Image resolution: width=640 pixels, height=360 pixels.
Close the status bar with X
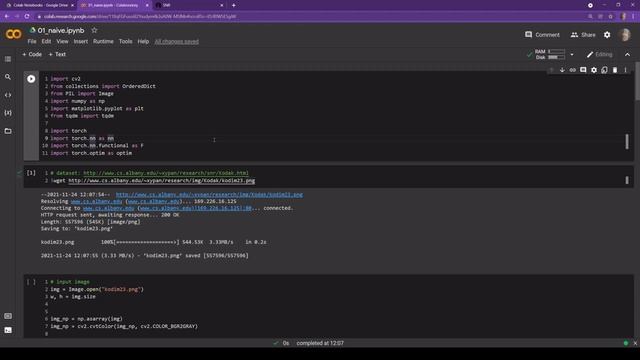pyautogui.click(x=635, y=343)
